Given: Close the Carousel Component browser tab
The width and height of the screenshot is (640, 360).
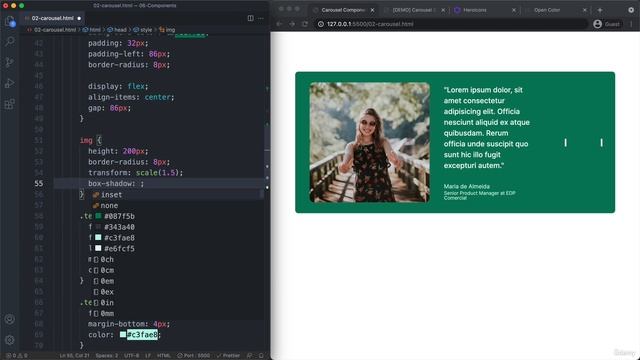Looking at the screenshot, I should [372, 10].
